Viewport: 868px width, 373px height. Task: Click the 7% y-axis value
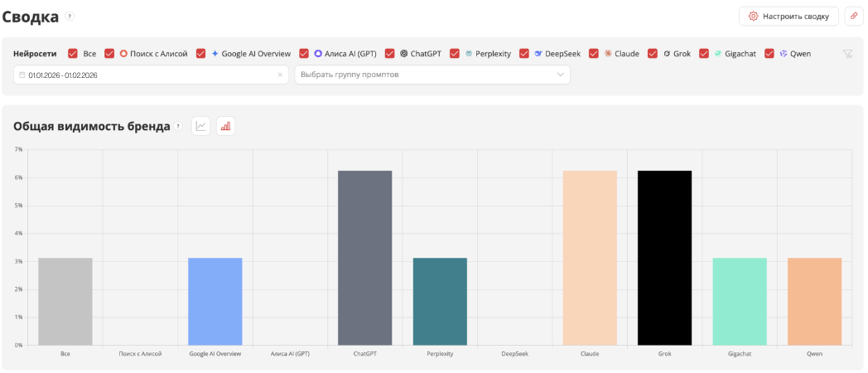tap(18, 150)
